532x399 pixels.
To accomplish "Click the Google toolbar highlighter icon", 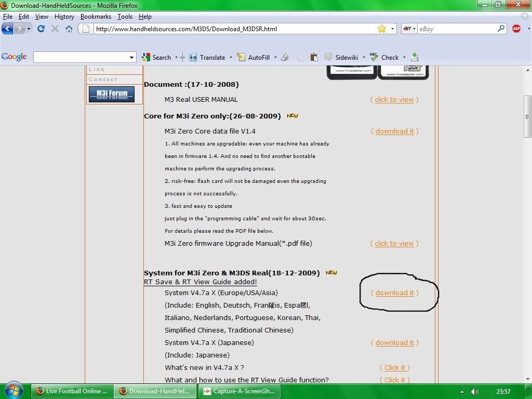I will [x=285, y=57].
